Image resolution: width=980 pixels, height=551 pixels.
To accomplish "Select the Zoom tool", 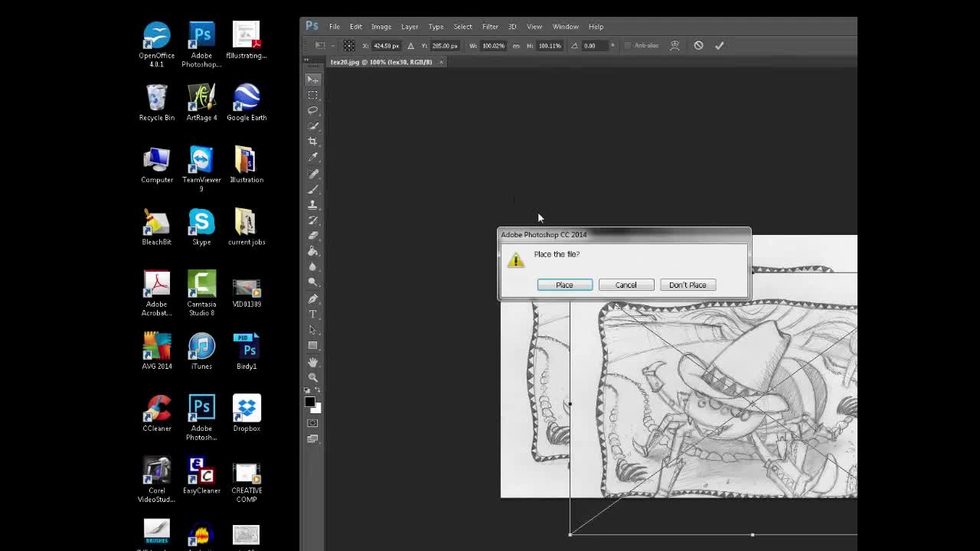I will click(312, 377).
